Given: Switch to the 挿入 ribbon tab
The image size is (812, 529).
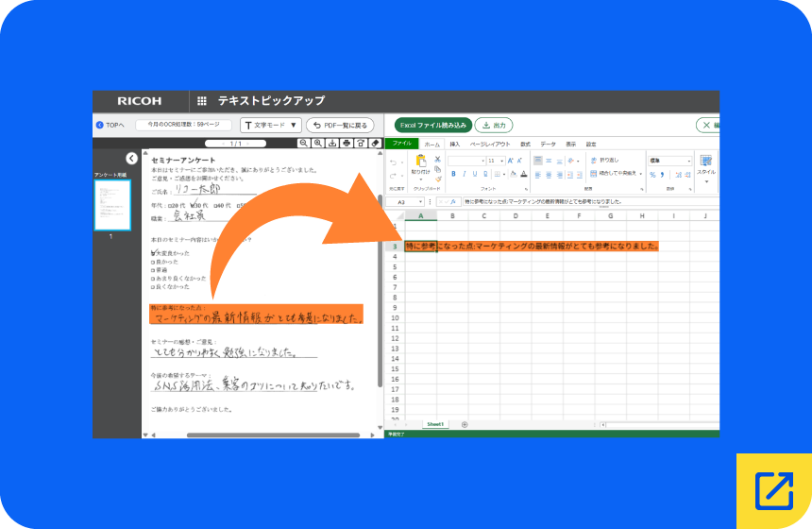Looking at the screenshot, I should coord(455,144).
